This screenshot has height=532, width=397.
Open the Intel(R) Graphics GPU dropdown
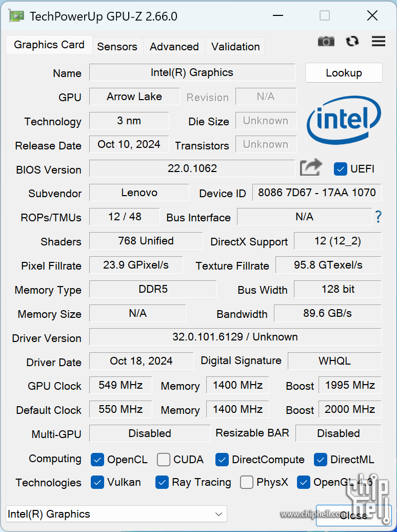click(116, 514)
